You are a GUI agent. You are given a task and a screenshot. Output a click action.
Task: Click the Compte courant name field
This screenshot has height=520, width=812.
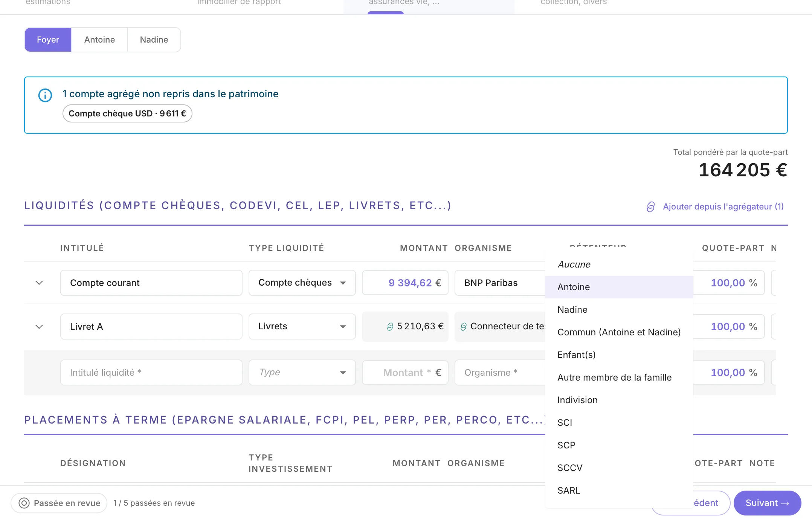pyautogui.click(x=151, y=283)
